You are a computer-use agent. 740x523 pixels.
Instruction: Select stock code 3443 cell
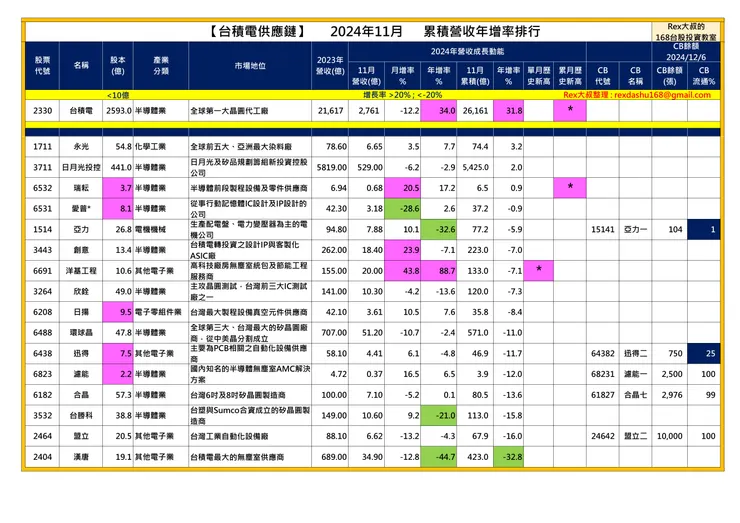click(42, 250)
